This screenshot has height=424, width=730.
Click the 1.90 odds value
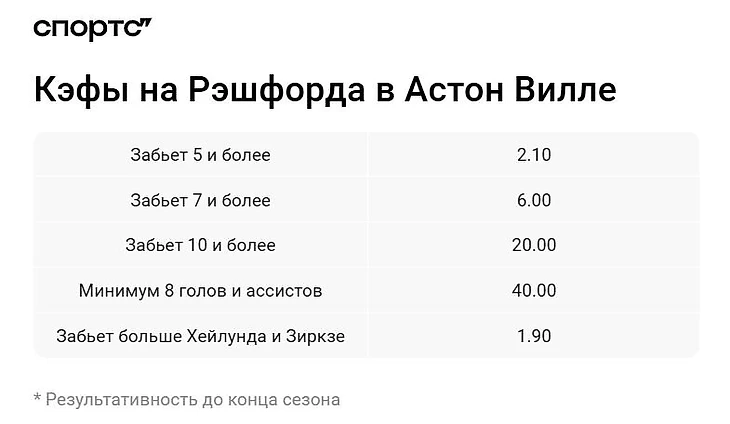pos(534,336)
